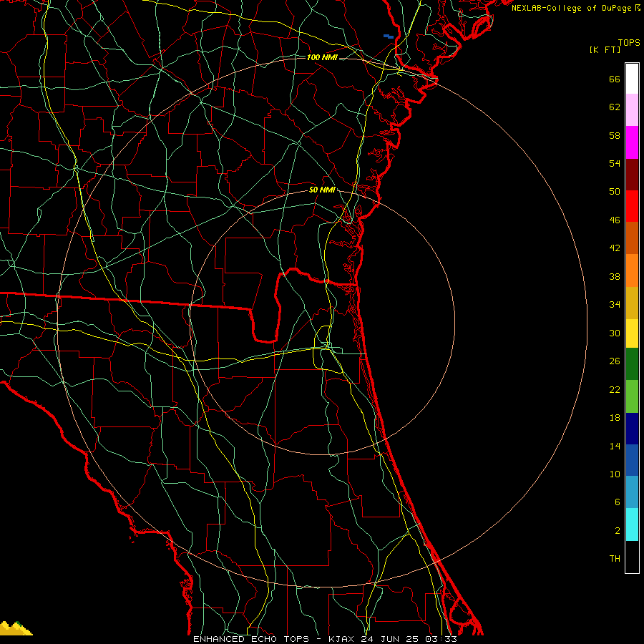Click the small blue echo near the top
Screen dimensions: 644x644
coord(389,36)
